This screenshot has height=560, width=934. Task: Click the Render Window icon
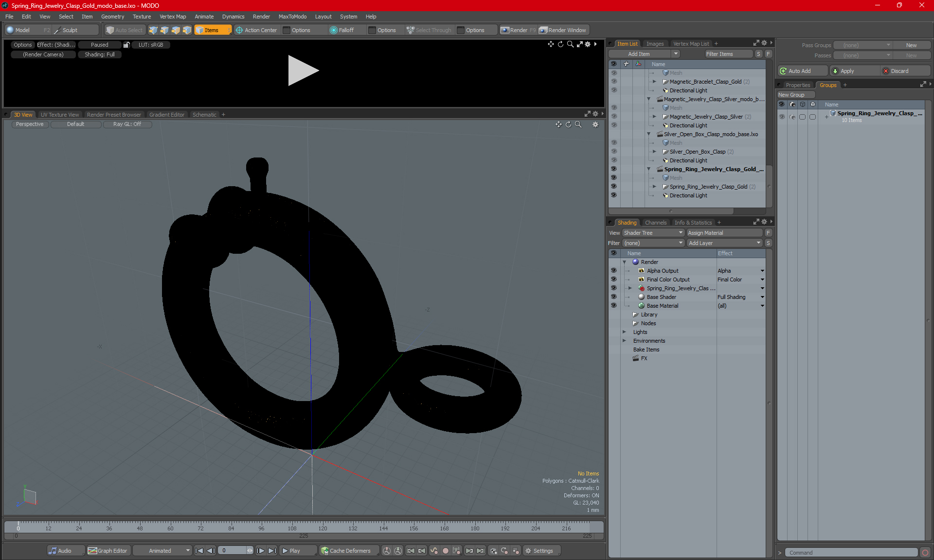point(543,30)
